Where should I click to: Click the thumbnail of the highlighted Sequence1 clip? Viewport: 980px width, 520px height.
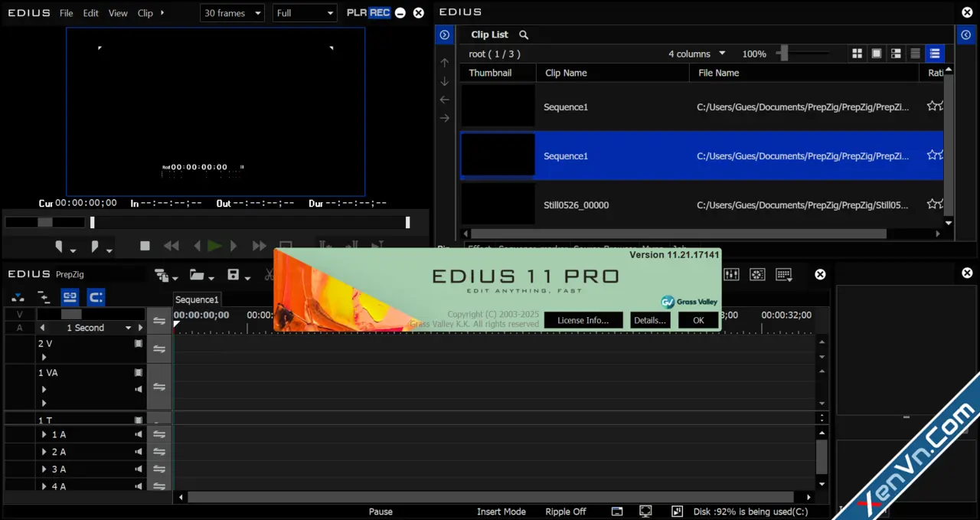coord(498,155)
